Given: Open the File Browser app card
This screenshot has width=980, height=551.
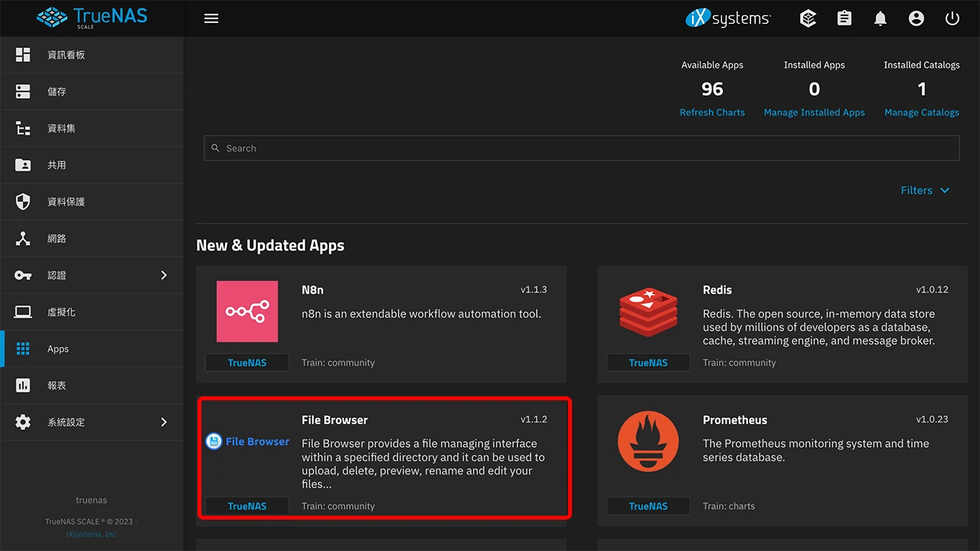Looking at the screenshot, I should (x=384, y=458).
